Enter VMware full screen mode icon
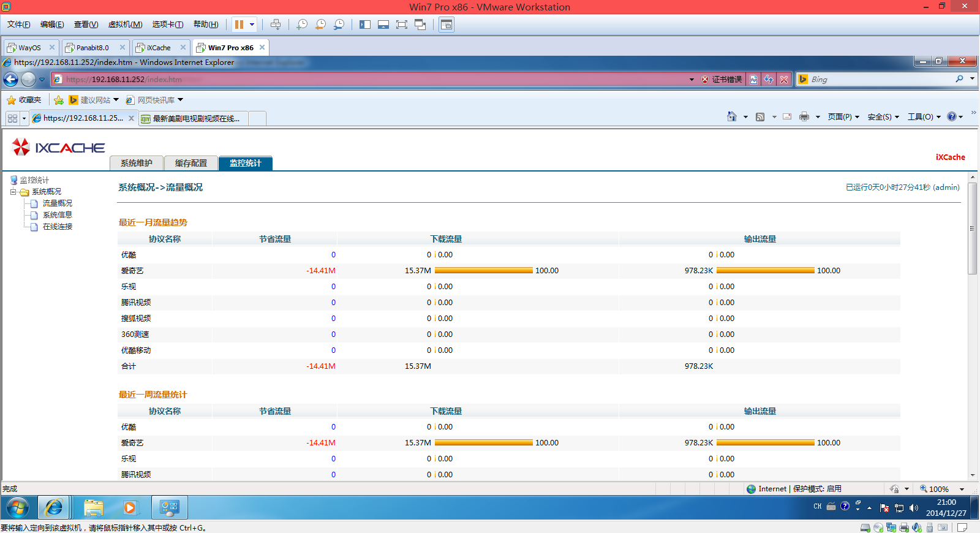The image size is (980, 533). [402, 25]
